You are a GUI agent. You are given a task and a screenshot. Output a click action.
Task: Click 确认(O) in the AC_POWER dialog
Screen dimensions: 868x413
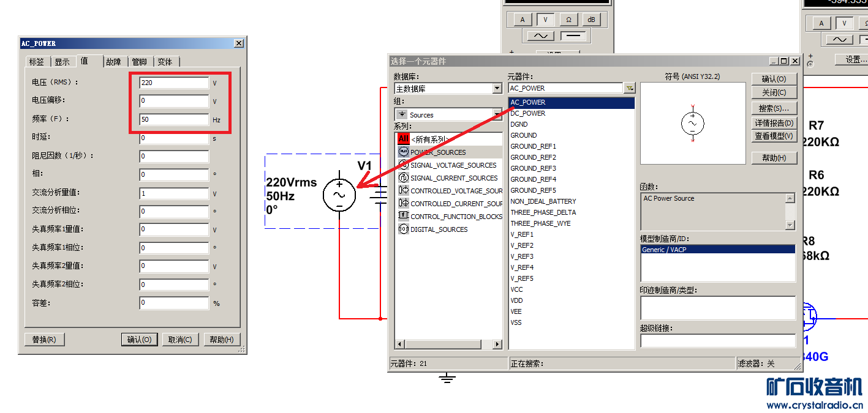pyautogui.click(x=140, y=340)
